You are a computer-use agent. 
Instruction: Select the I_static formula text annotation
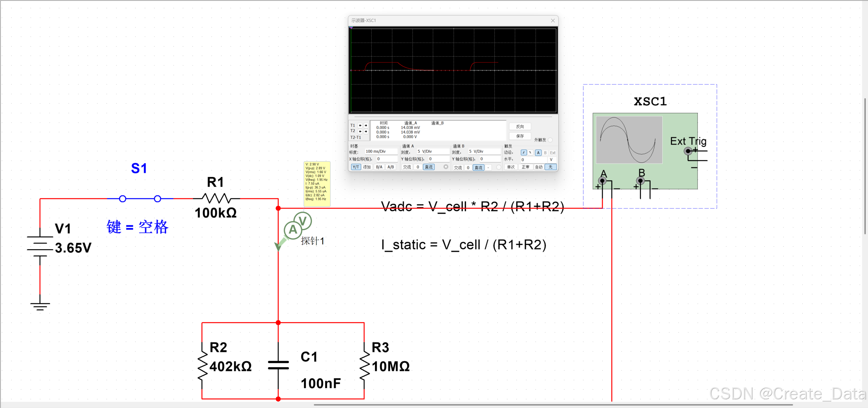(x=464, y=245)
